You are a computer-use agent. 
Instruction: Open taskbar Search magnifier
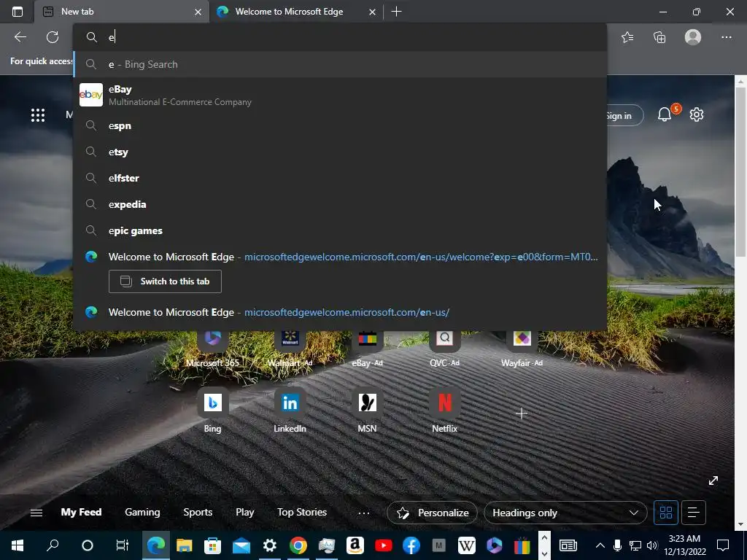(x=53, y=545)
